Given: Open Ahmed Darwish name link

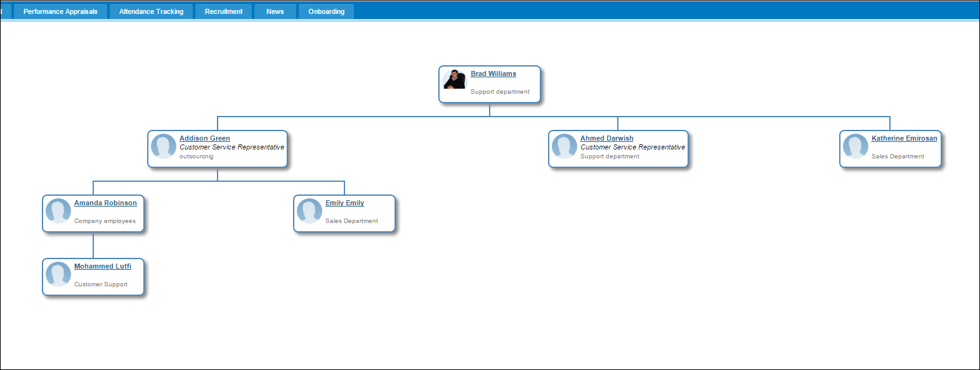Looking at the screenshot, I should point(606,138).
